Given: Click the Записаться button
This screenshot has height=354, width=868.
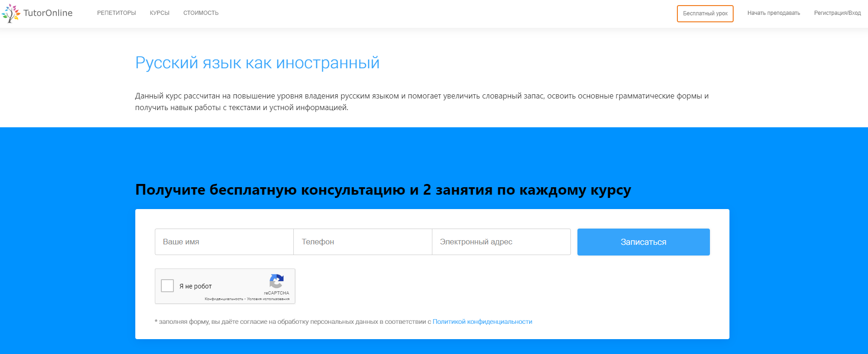Looking at the screenshot, I should coord(643,242).
